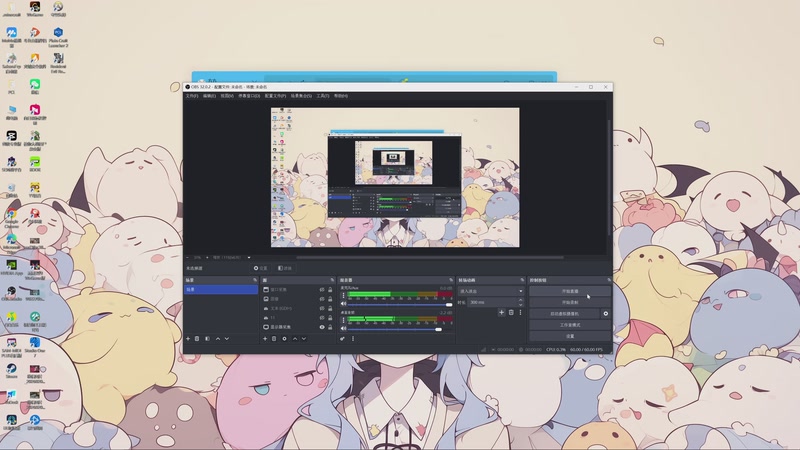Mute the 麦克风/Aux channel
Image resolution: width=800 pixels, height=450 pixels.
coord(343,304)
